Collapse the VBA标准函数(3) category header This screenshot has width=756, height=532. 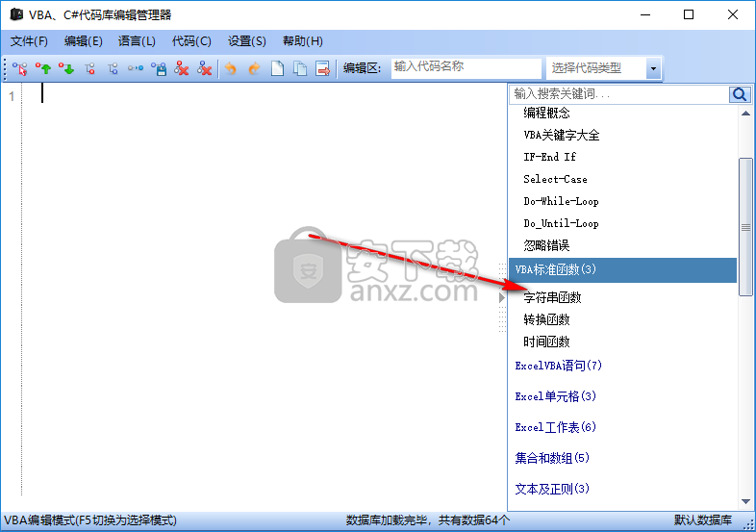623,270
